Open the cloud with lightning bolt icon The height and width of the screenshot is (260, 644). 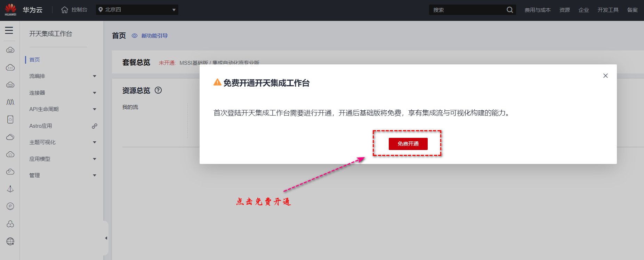[x=10, y=172]
